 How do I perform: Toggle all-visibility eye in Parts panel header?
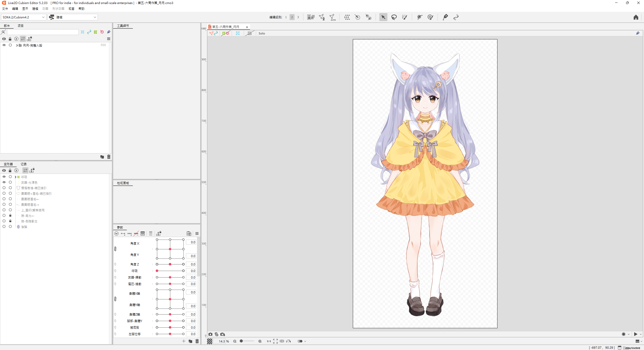(x=4, y=39)
